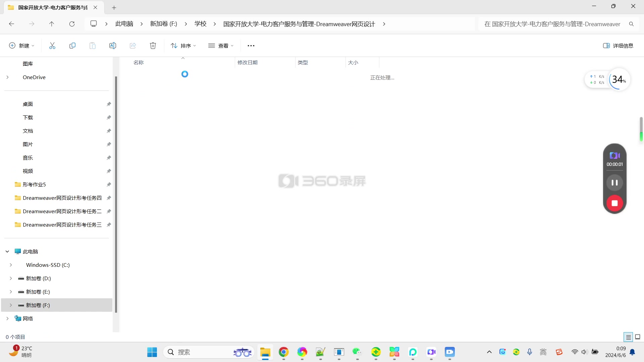Click the Delete trash icon
The height and width of the screenshot is (362, 644).
(153, 46)
